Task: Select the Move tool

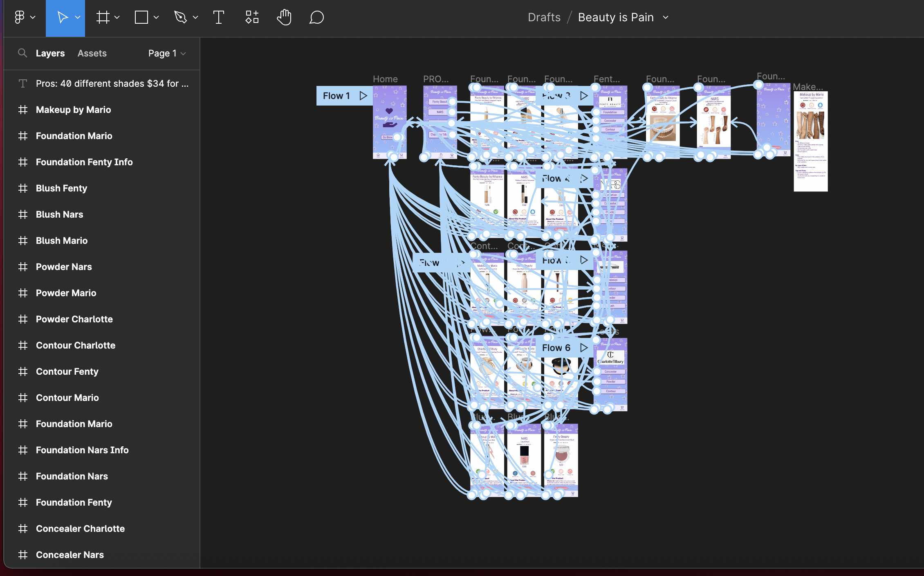Action: (x=62, y=17)
